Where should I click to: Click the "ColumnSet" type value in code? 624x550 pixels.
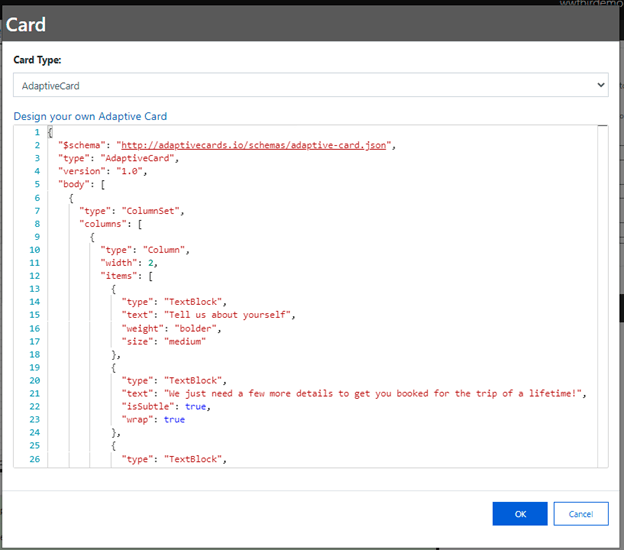[150, 211]
